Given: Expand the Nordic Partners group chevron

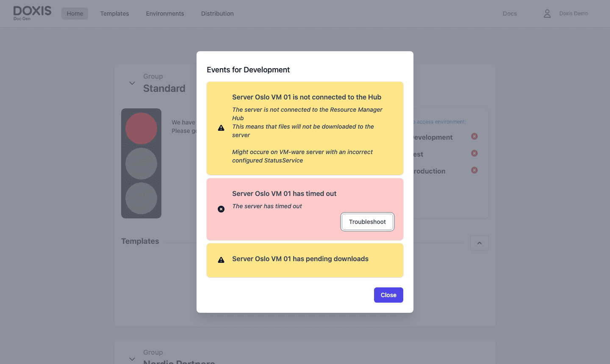Looking at the screenshot, I should [x=132, y=359].
